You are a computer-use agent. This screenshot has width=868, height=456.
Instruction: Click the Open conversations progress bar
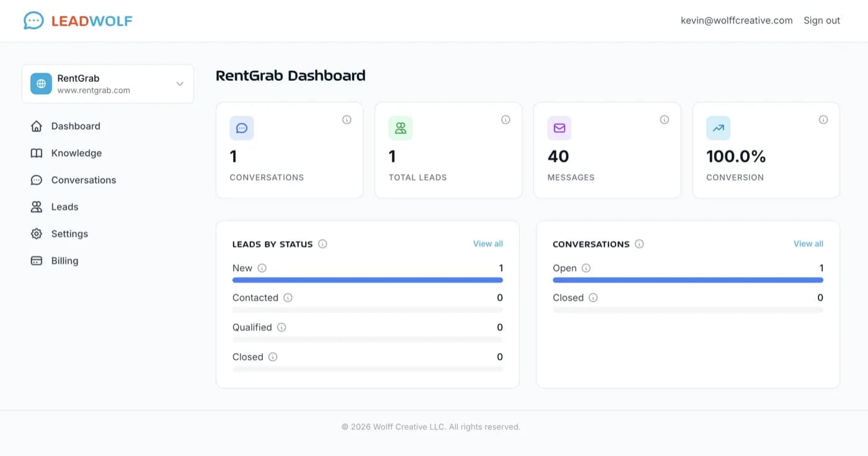tap(688, 280)
